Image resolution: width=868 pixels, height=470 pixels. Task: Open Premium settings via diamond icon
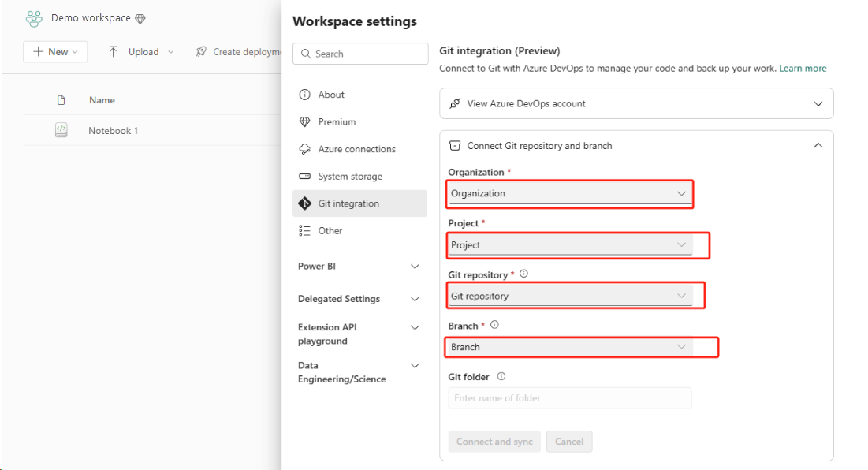coord(304,121)
